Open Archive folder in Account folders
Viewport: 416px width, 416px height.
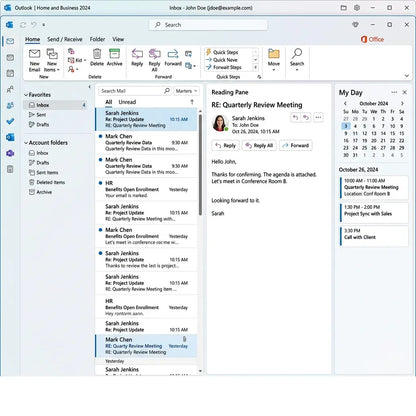tap(40, 192)
